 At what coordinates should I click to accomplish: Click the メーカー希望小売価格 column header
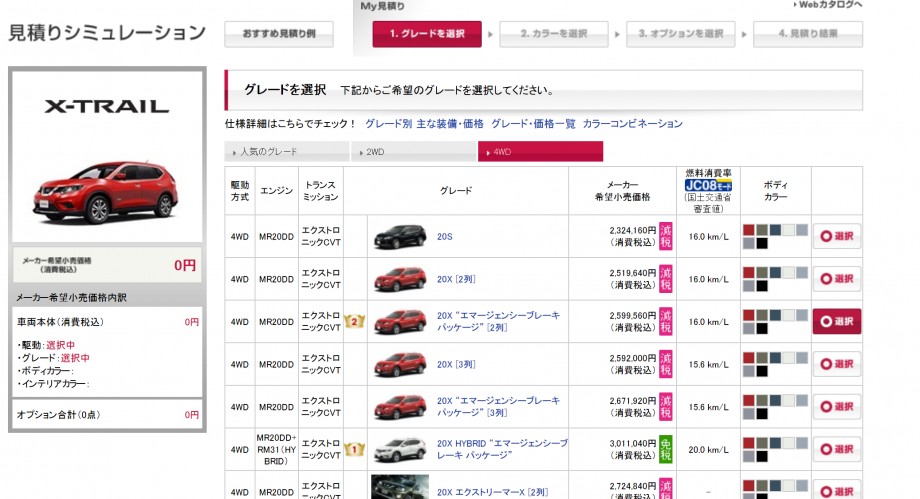pyautogui.click(x=622, y=191)
